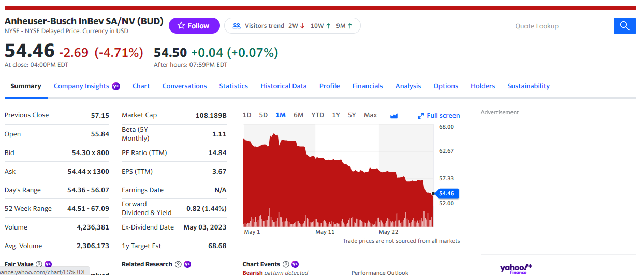The image size is (644, 275).
Task: Click the Fair Value help question icon
Action: pyautogui.click(x=39, y=264)
